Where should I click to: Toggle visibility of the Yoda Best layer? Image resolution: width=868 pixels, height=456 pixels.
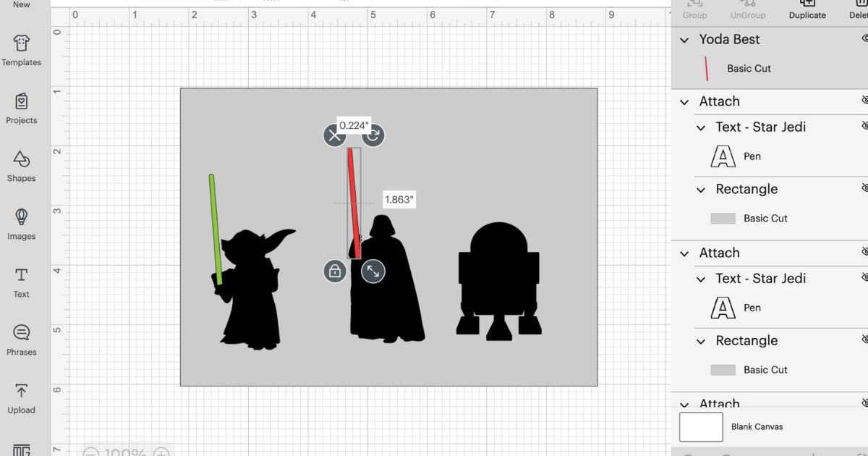[864, 39]
